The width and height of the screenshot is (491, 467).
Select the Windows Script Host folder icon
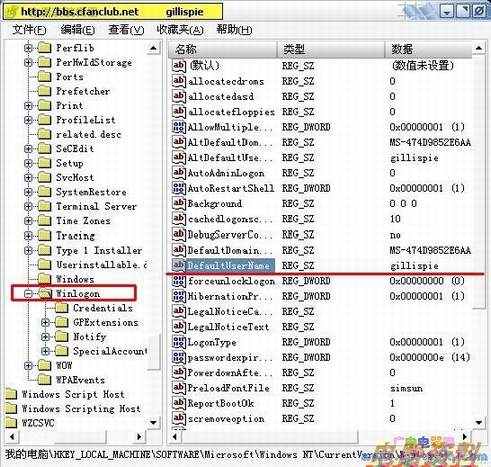click(11, 394)
